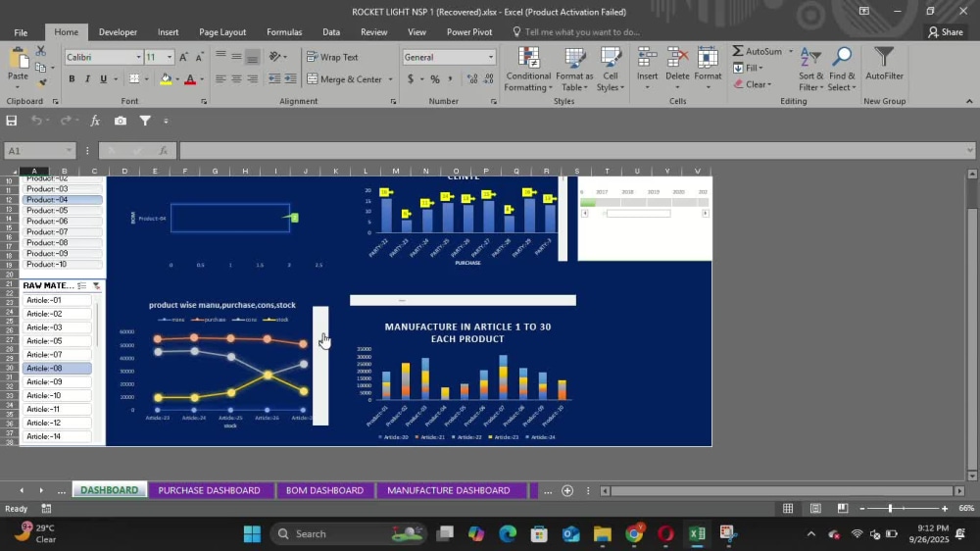This screenshot has width=980, height=551.
Task: Click the Clear button in Editing group
Action: 753,84
